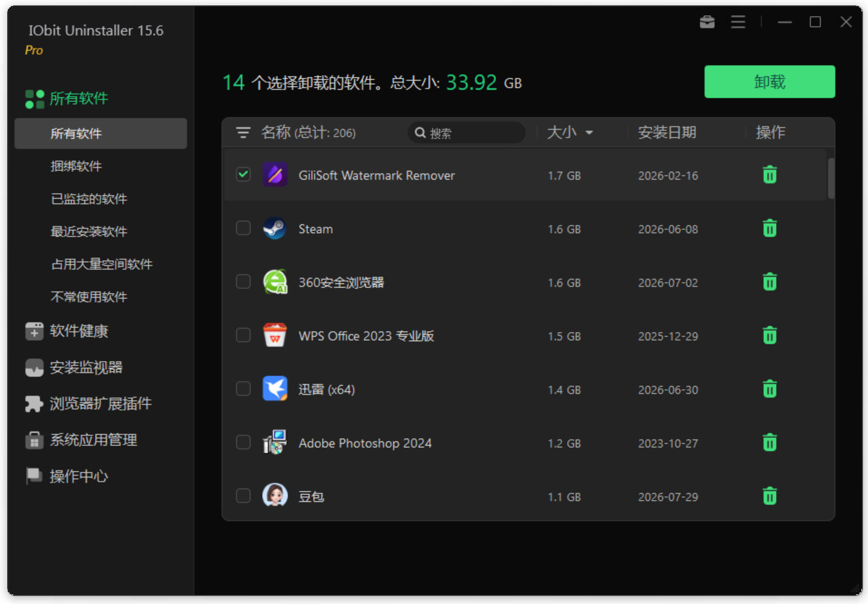This screenshot has width=868, height=604.
Task: Open 软件健康 section
Action: tap(67, 331)
